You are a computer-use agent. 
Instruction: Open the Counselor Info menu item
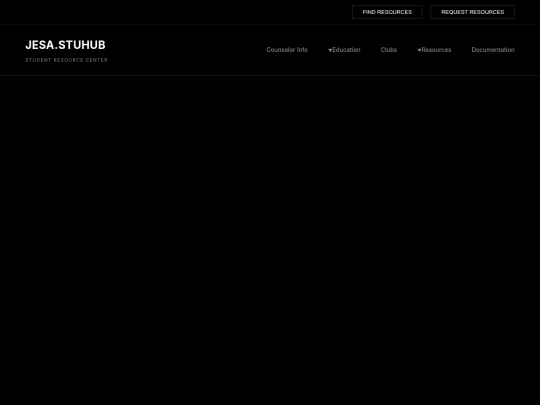coord(287,50)
